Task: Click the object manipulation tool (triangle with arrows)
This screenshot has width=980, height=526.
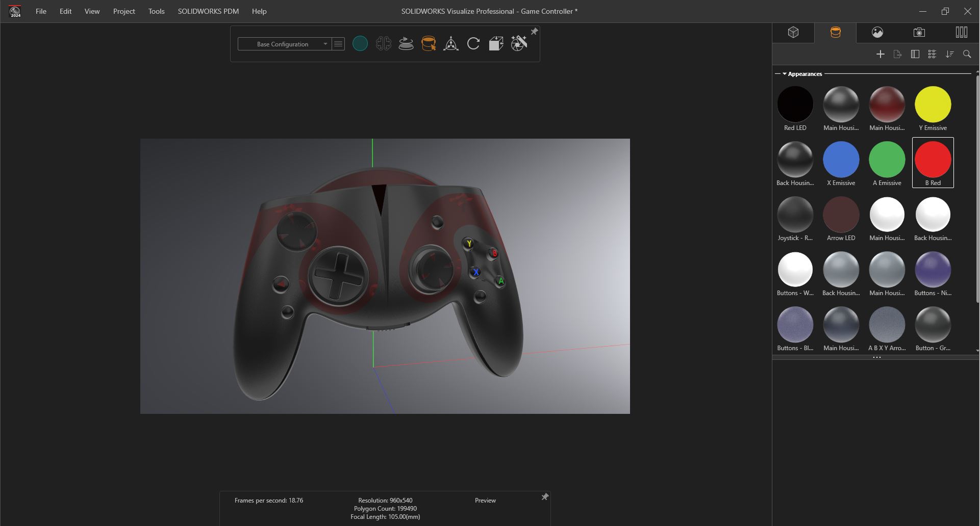Action: click(451, 44)
